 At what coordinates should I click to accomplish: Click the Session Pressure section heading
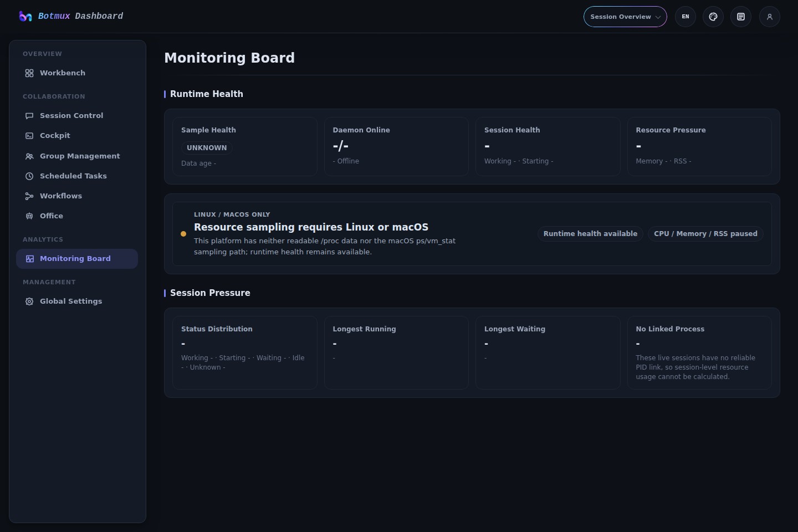point(210,293)
